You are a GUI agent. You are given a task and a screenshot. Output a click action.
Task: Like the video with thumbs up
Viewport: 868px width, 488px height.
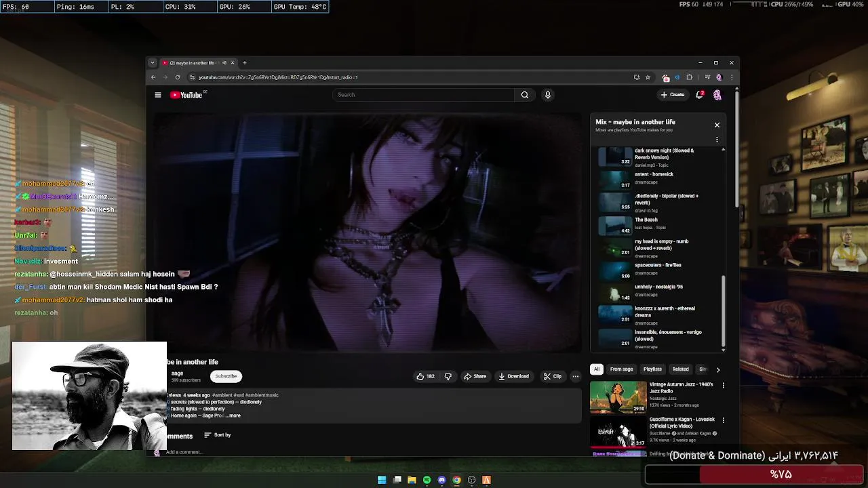[426, 376]
